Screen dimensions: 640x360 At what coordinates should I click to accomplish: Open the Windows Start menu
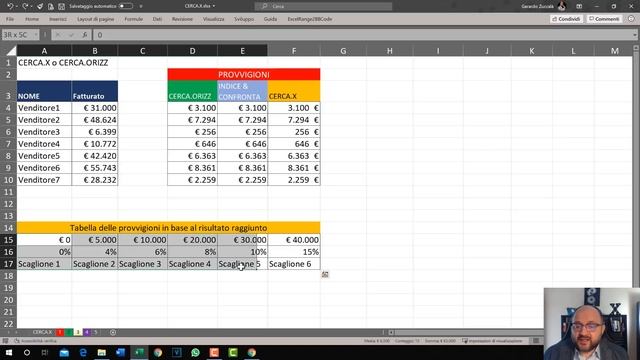click(8, 352)
